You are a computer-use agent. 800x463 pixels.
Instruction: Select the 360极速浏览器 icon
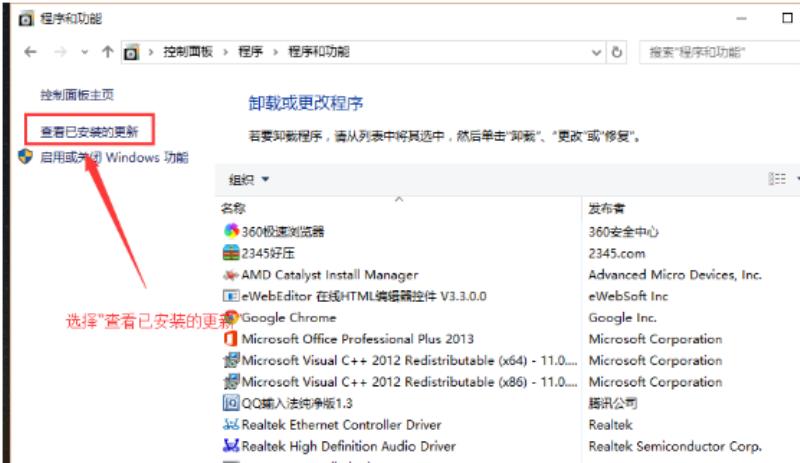click(231, 231)
